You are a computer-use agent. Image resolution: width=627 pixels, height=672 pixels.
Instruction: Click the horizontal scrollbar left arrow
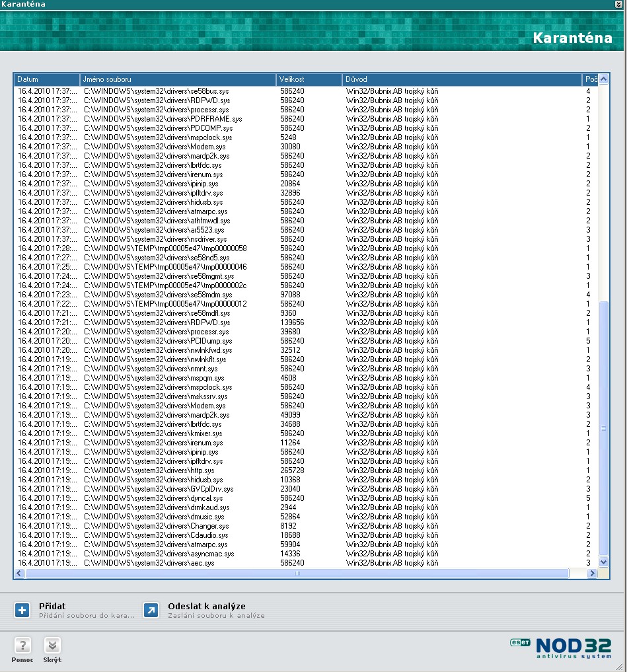coord(20,574)
